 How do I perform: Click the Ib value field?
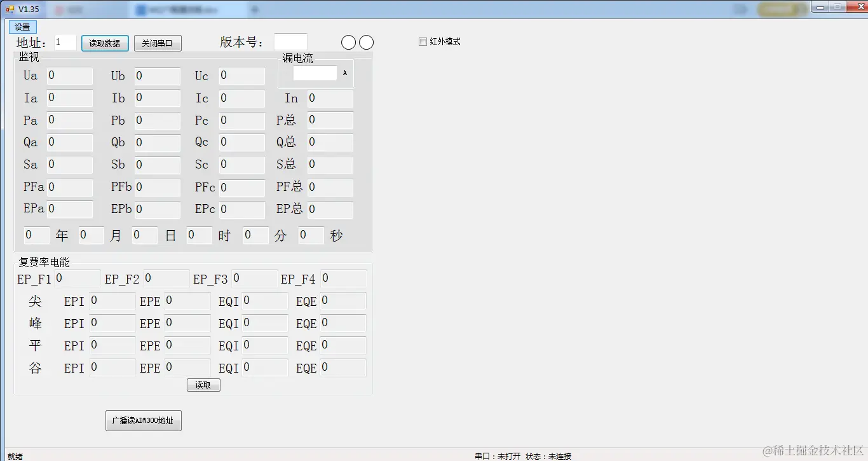[x=158, y=99]
